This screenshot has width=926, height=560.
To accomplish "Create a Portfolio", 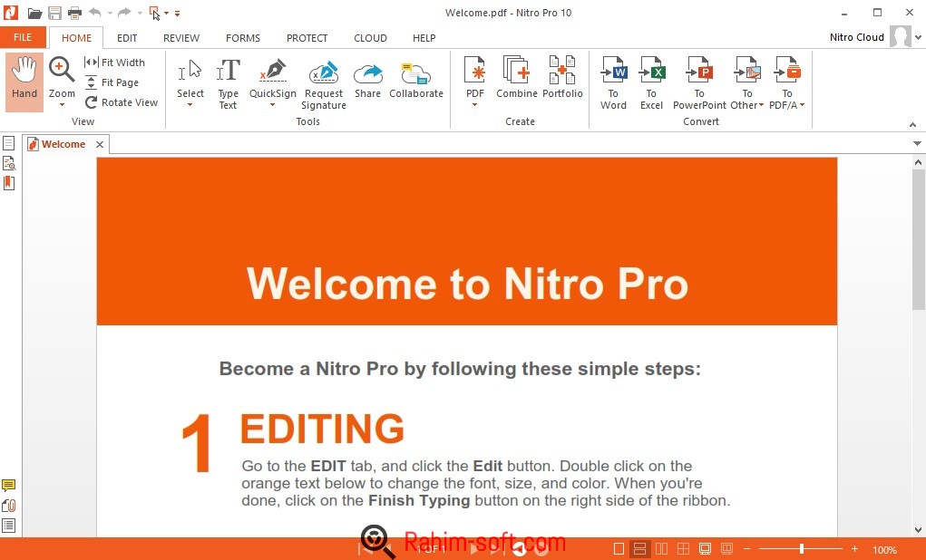I will click(562, 77).
